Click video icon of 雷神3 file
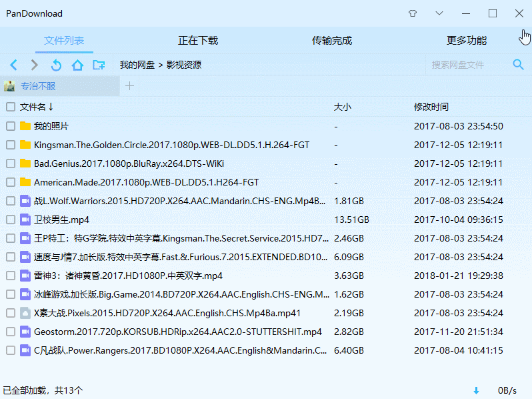The height and width of the screenshot is (399, 532). [x=25, y=276]
